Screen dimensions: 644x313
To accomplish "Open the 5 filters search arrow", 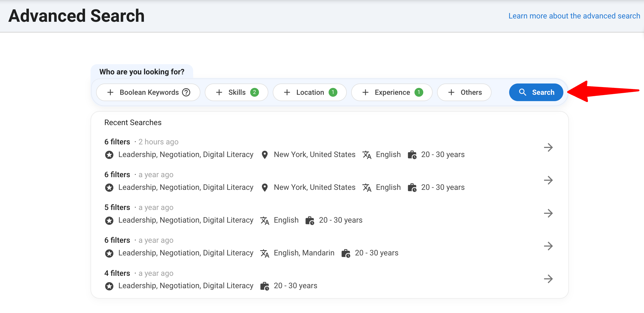I will (x=549, y=213).
